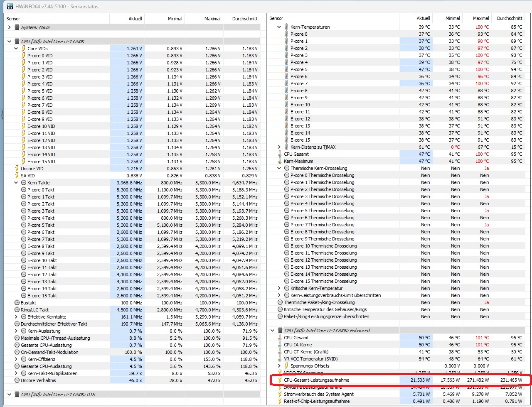This screenshot has width=532, height=407.
Task: Select Maximale CPU-/Thread-Auslastung row
Action: click(x=132, y=338)
